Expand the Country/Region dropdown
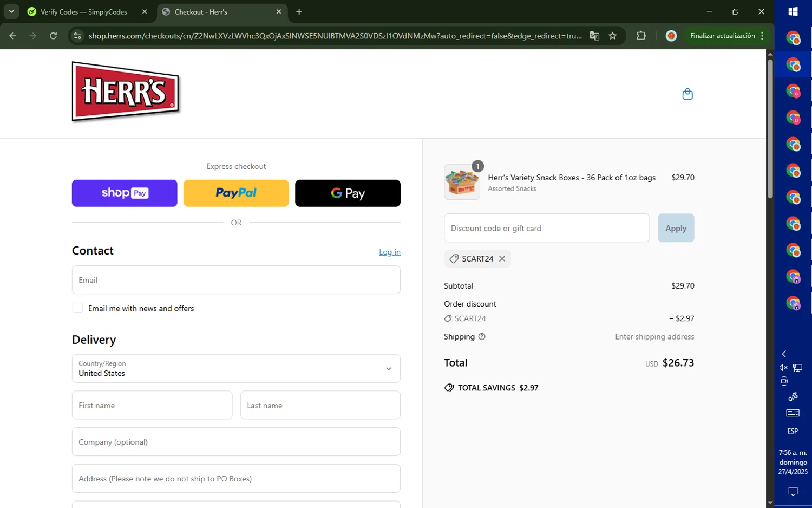 [x=236, y=368]
